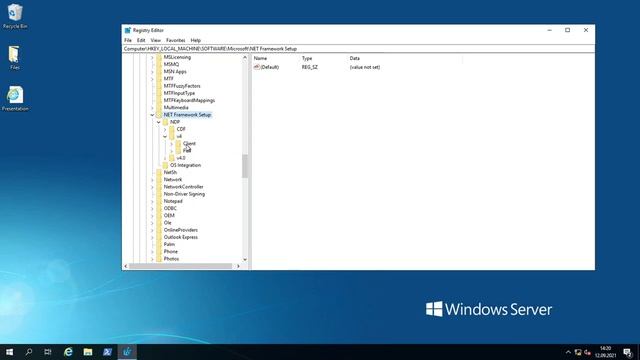Click the Registry Editor taskbar button

(127, 352)
